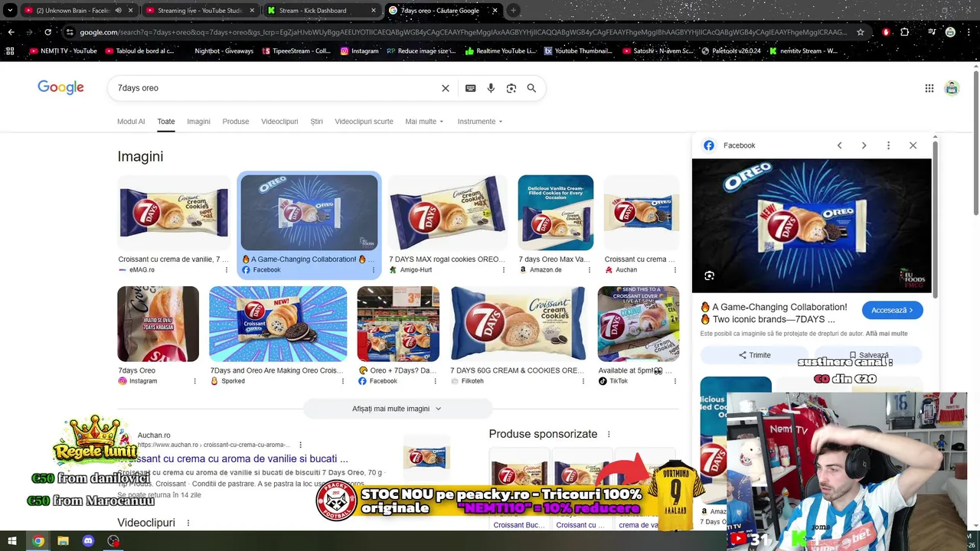Bookmark this page with the star icon
The width and height of the screenshot is (980, 551).
(x=861, y=32)
